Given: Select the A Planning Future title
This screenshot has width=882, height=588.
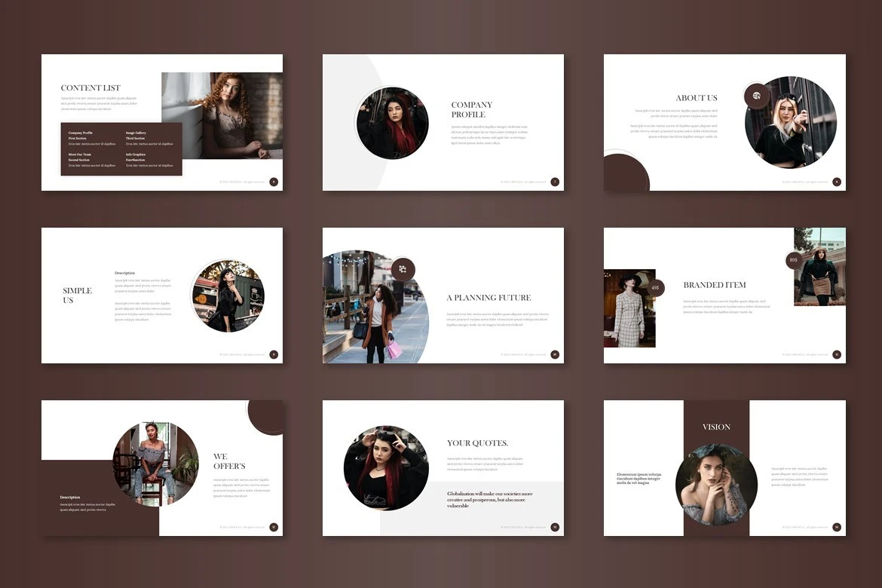Looking at the screenshot, I should click(x=488, y=298).
